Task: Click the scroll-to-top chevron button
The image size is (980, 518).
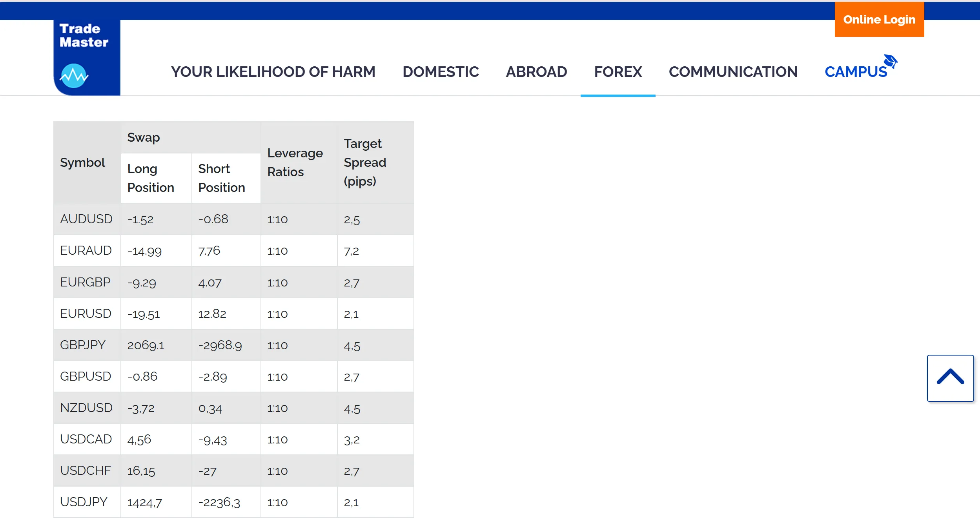Action: click(950, 378)
